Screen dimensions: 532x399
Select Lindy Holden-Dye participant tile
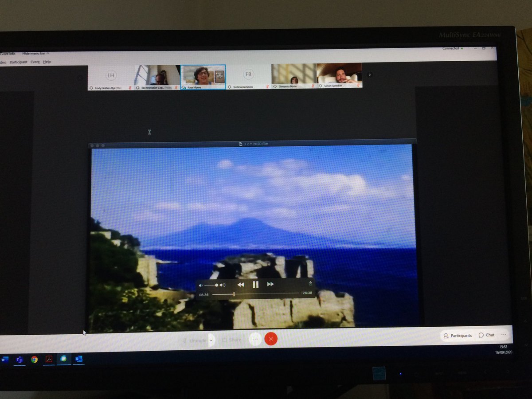click(111, 77)
